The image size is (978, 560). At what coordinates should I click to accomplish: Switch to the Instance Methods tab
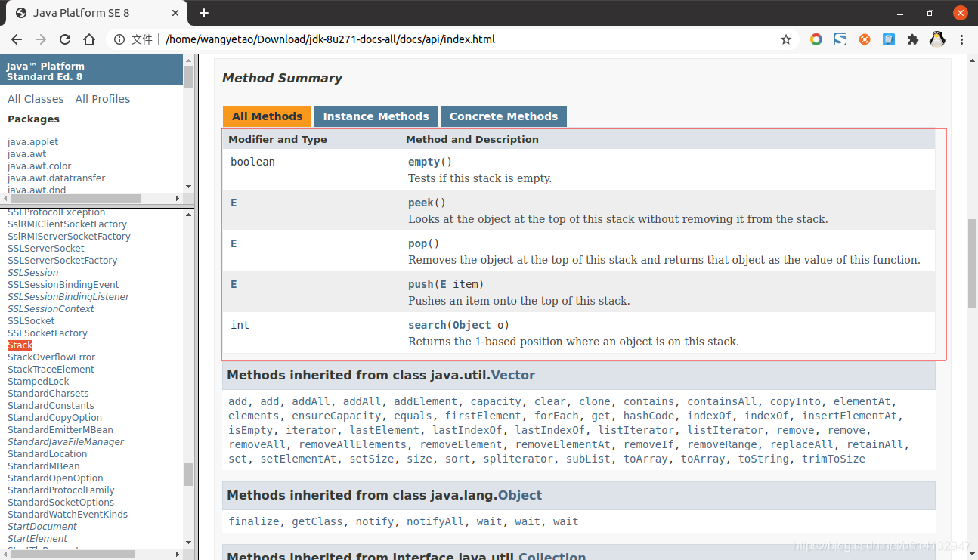click(376, 116)
